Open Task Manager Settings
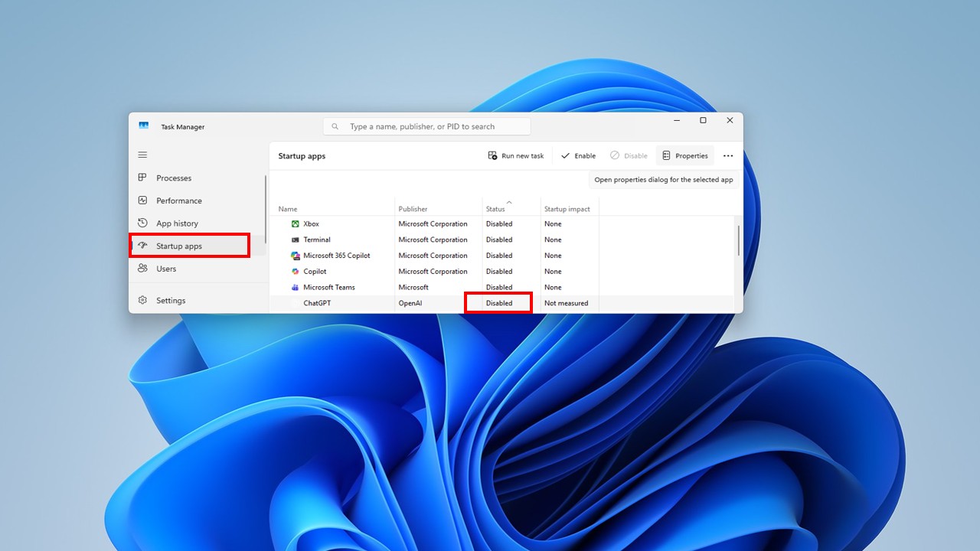Image resolution: width=980 pixels, height=551 pixels. pos(170,301)
